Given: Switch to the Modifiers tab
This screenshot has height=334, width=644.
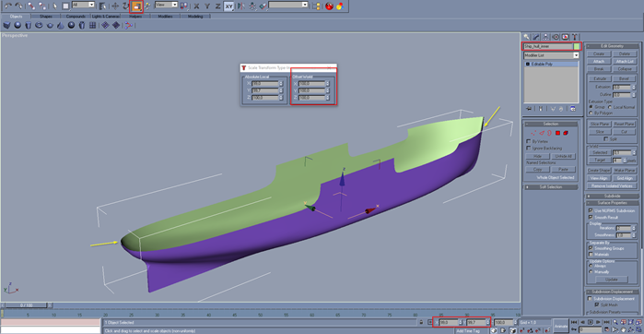Looking at the screenshot, I should [166, 17].
